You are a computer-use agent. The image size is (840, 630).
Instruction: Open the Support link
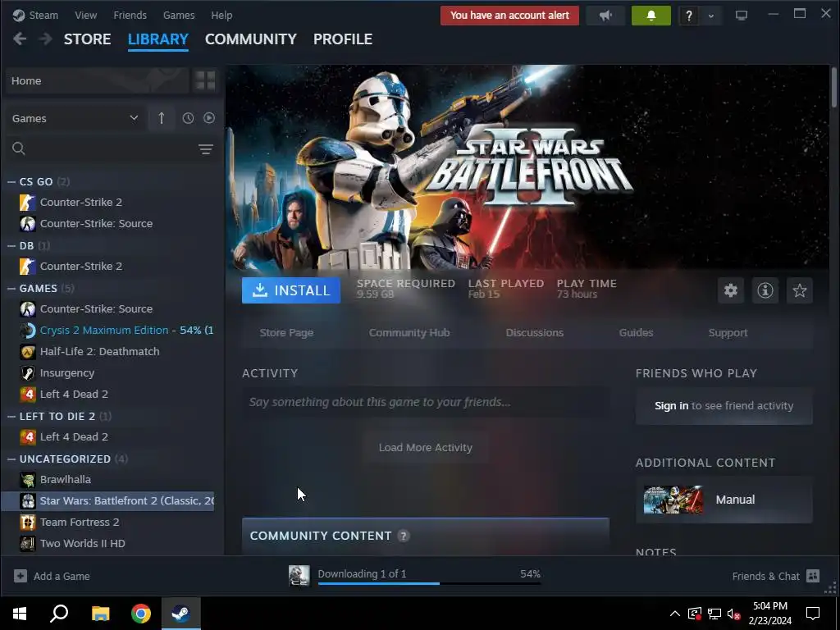pyautogui.click(x=728, y=333)
